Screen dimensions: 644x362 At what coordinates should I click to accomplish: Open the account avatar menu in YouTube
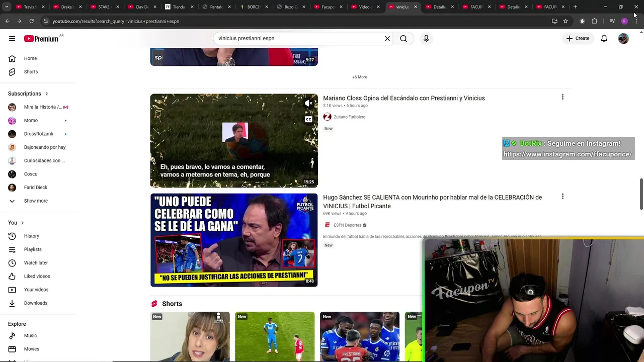623,38
